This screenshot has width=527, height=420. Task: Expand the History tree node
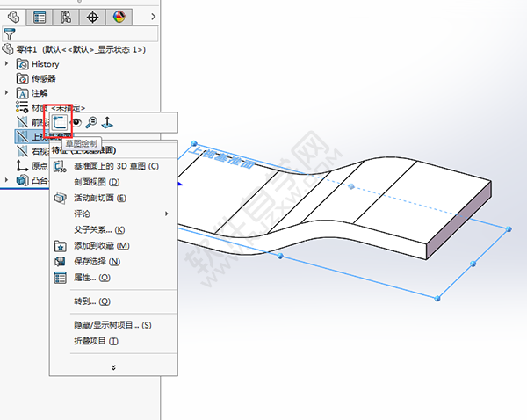[7, 64]
